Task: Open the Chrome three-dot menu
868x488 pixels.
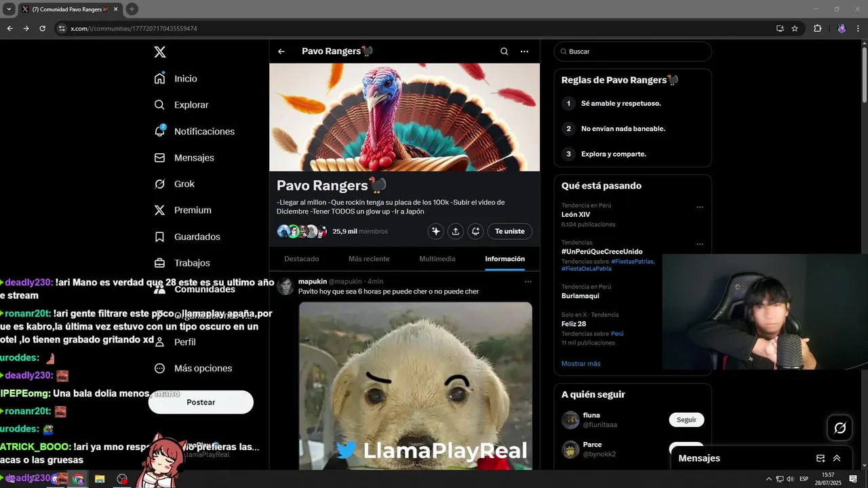Action: tap(858, 28)
